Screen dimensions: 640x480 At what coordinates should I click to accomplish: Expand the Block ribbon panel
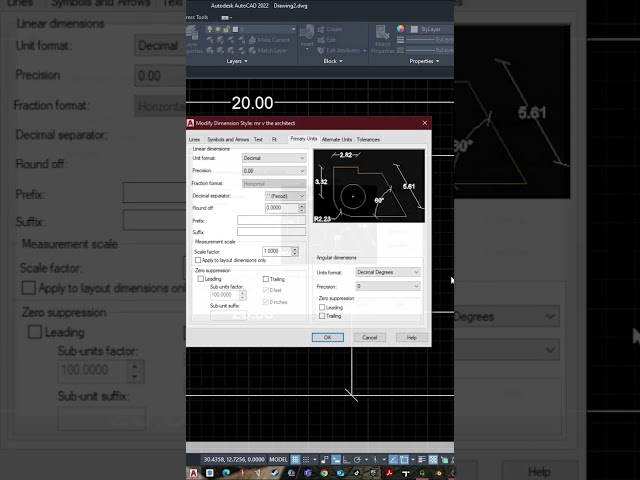pos(333,61)
